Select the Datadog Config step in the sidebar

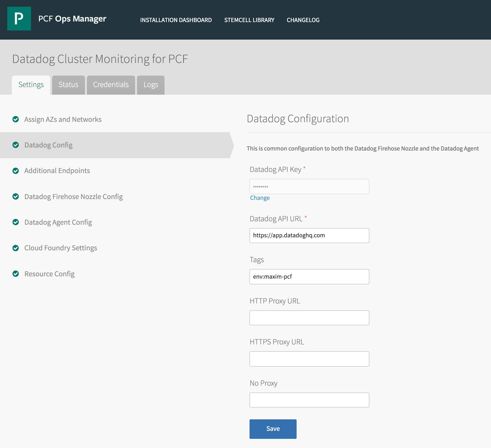(48, 145)
